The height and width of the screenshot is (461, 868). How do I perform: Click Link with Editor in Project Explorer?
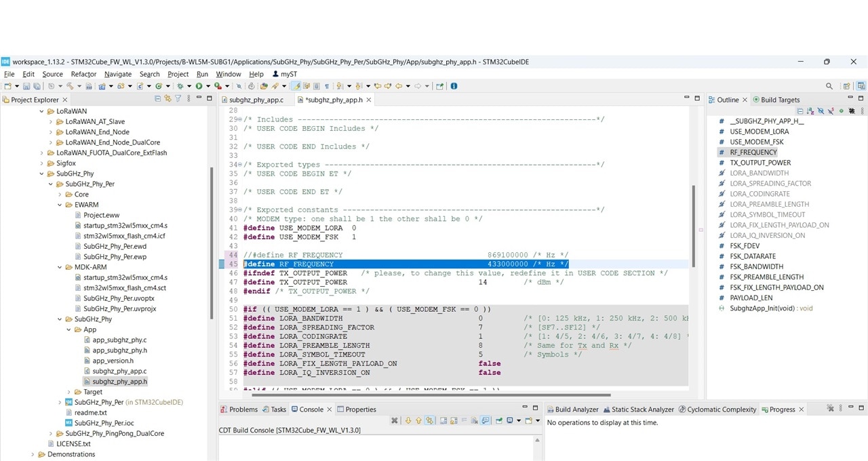(168, 99)
